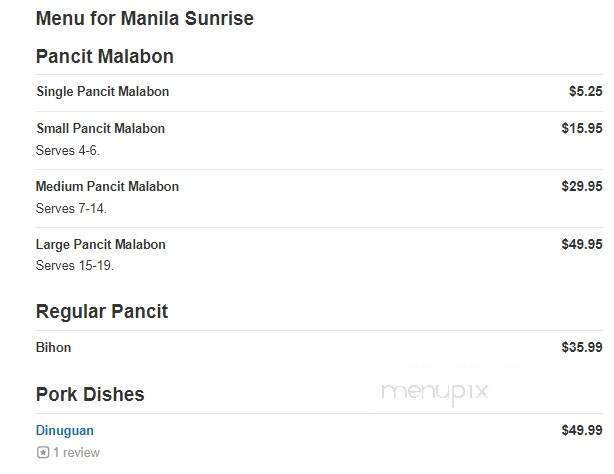Image resolution: width=614 pixels, height=474 pixels.
Task: Click the Pork Dishes section heading
Action: point(90,394)
